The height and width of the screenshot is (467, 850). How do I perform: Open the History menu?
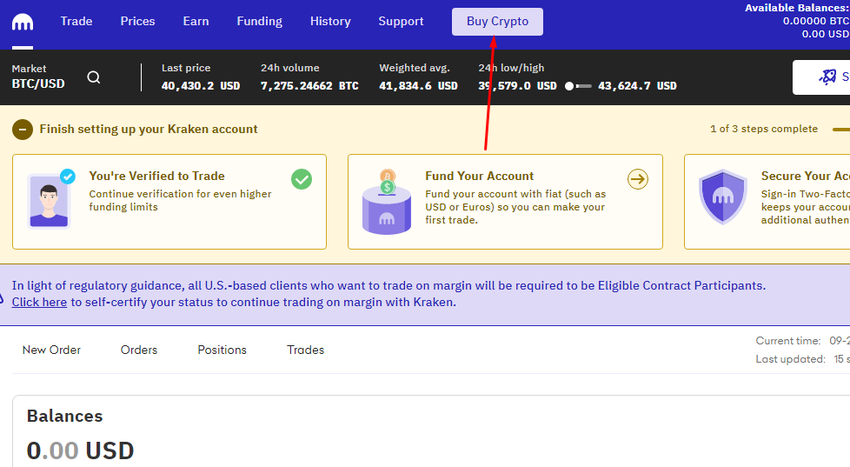(x=331, y=21)
